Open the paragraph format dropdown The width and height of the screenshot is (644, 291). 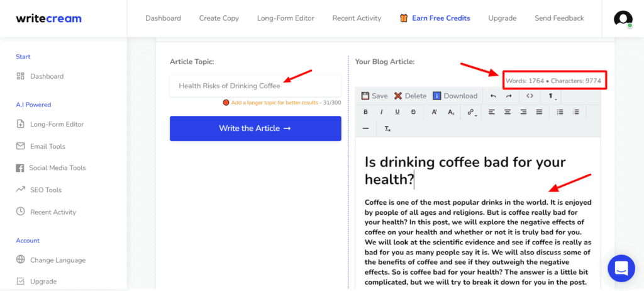click(552, 96)
